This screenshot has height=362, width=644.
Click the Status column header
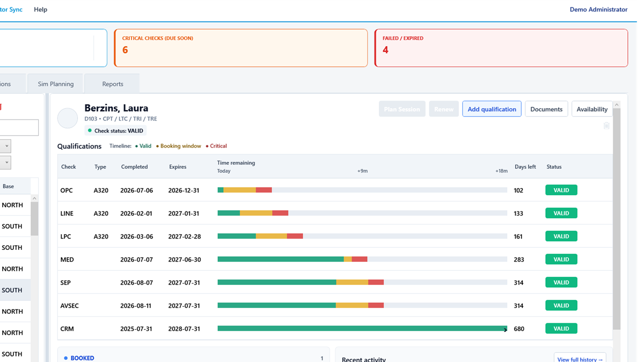[x=554, y=167]
